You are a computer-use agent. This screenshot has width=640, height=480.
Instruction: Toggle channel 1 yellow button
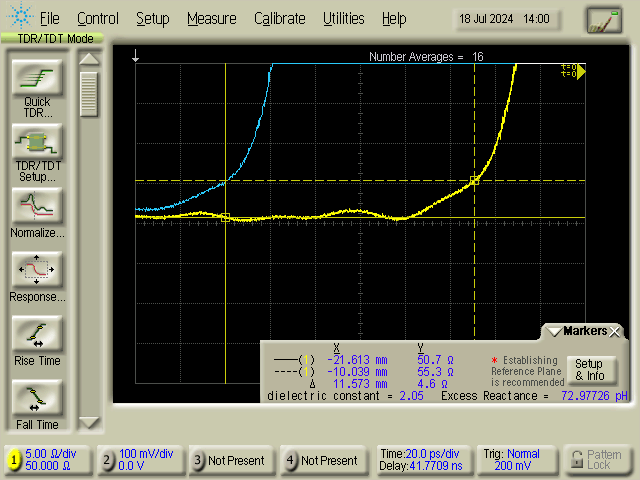[14, 460]
